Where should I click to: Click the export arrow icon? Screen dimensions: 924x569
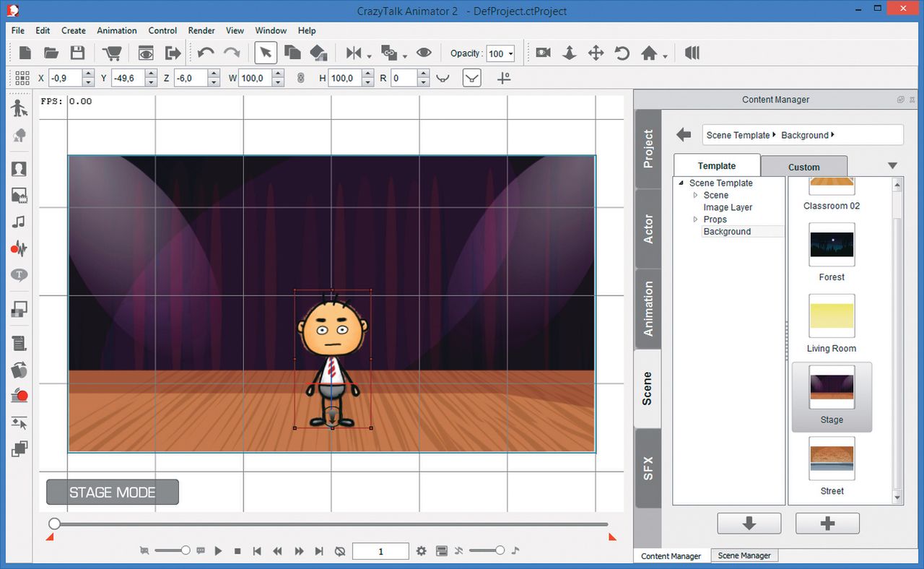173,53
